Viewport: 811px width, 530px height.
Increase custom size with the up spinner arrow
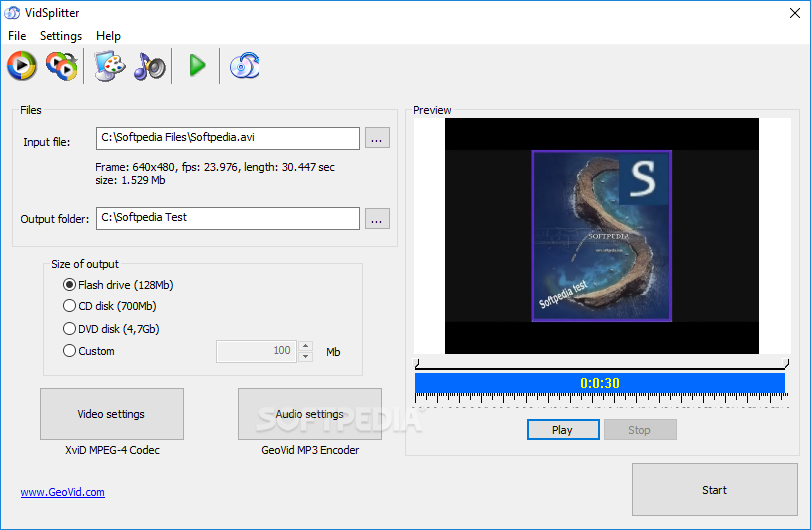tap(306, 346)
